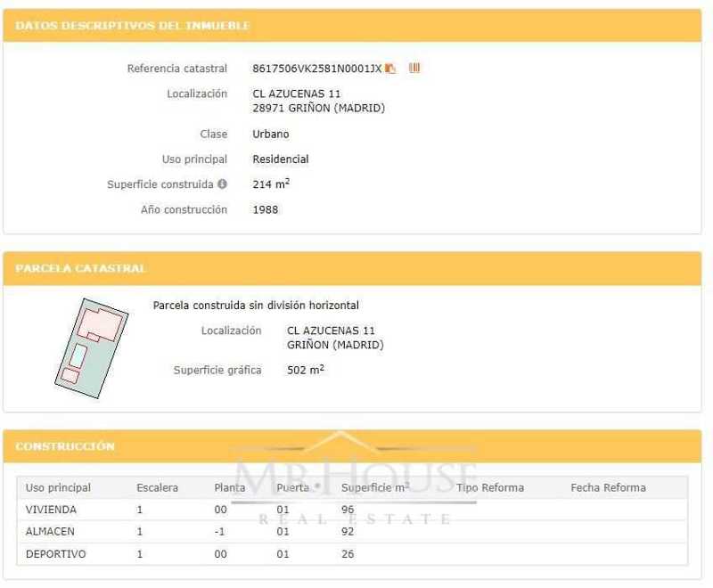Collapse the Parcela catastral section header
The height and width of the screenshot is (588, 713).
81,268
